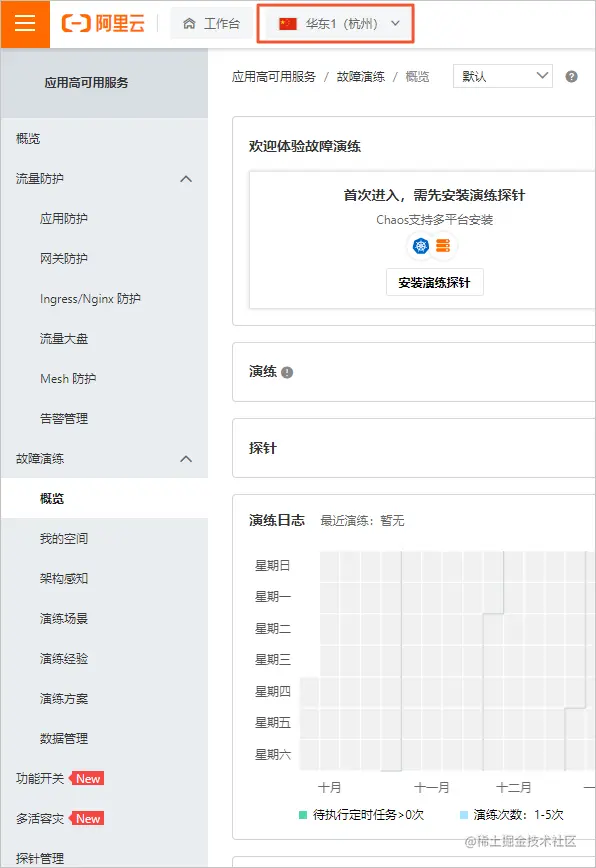Viewport: 596px width, 868px height.
Task: Switch to the 工作台 menu item
Action: pos(211,24)
